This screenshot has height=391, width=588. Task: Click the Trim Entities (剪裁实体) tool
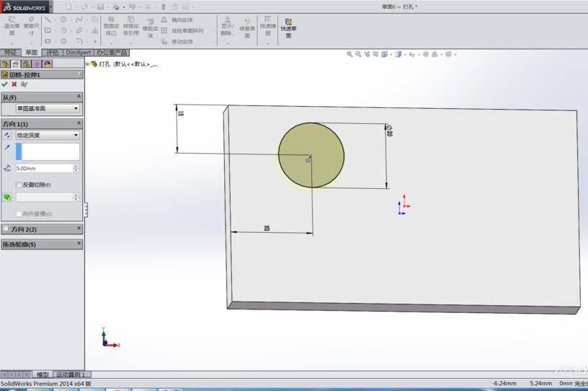111,26
